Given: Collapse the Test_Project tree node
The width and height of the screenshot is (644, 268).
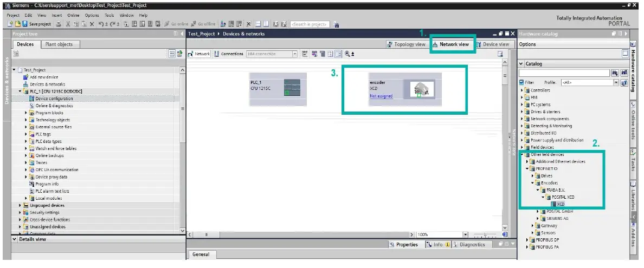Looking at the screenshot, I should pyautogui.click(x=15, y=70).
